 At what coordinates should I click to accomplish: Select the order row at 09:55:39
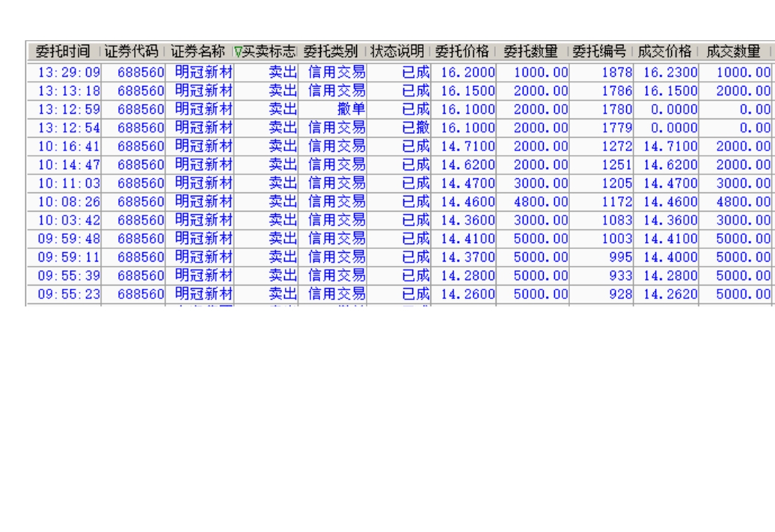(399, 275)
